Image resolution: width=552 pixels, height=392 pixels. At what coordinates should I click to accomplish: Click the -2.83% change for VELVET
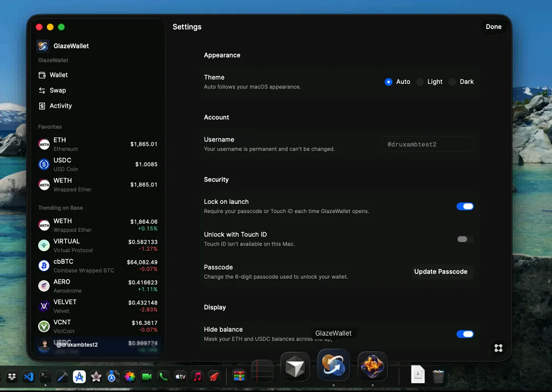click(148, 310)
